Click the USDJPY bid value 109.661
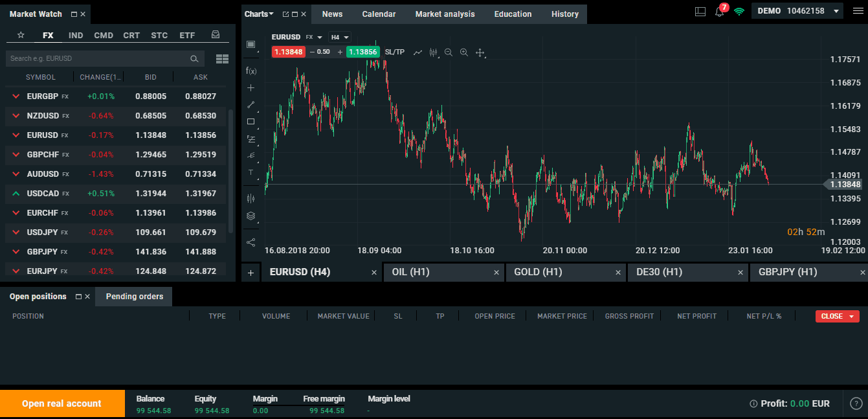868x419 pixels. pyautogui.click(x=151, y=232)
